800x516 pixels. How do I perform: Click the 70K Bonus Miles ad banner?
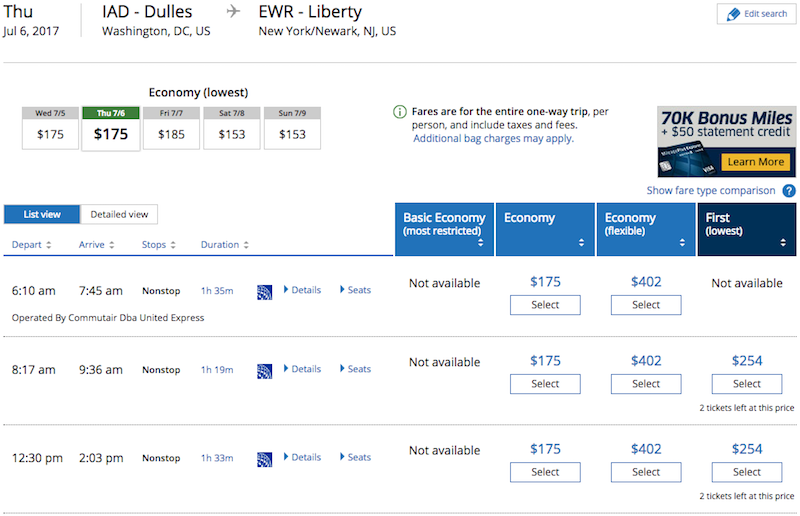[727, 141]
